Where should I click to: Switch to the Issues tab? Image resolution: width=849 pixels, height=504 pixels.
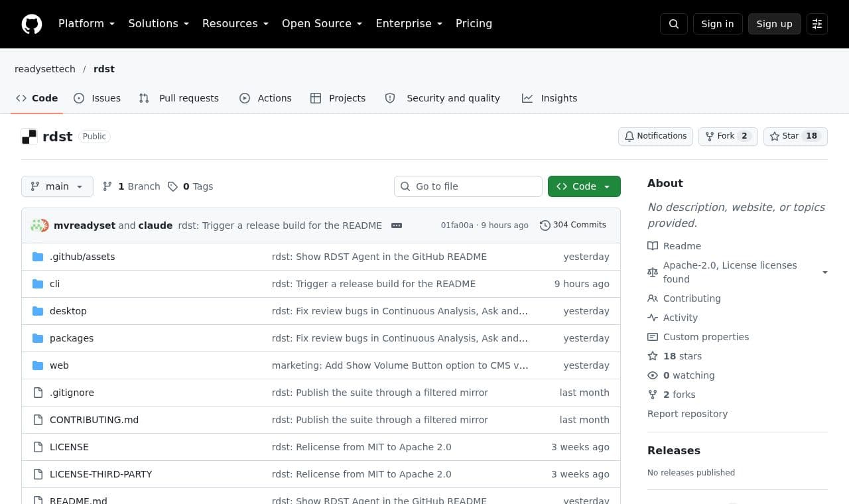pyautogui.click(x=98, y=98)
